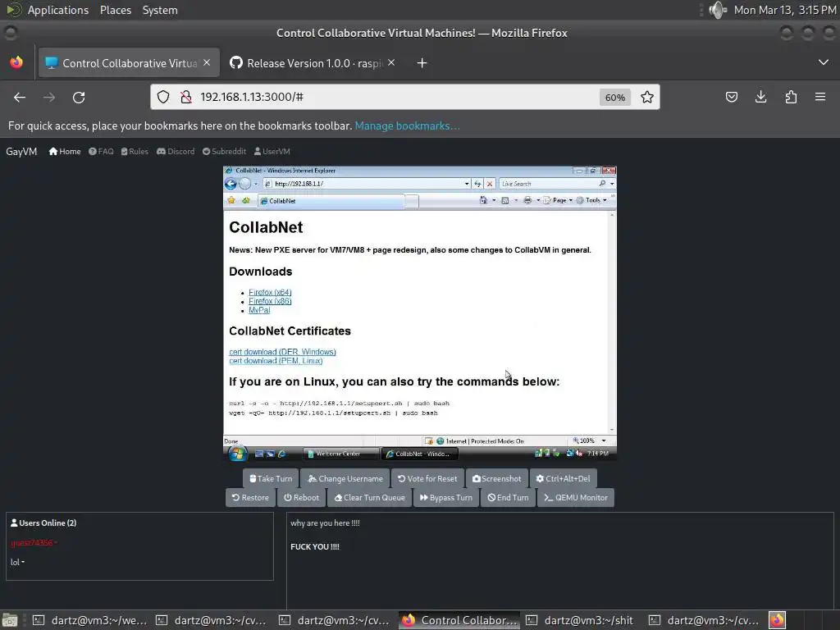Click IE refresh button in VM
The height and width of the screenshot is (630, 840).
coord(477,184)
